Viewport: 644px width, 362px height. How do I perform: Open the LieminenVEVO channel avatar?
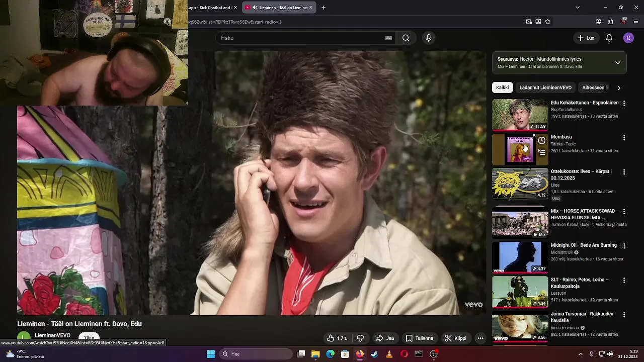tap(23, 338)
